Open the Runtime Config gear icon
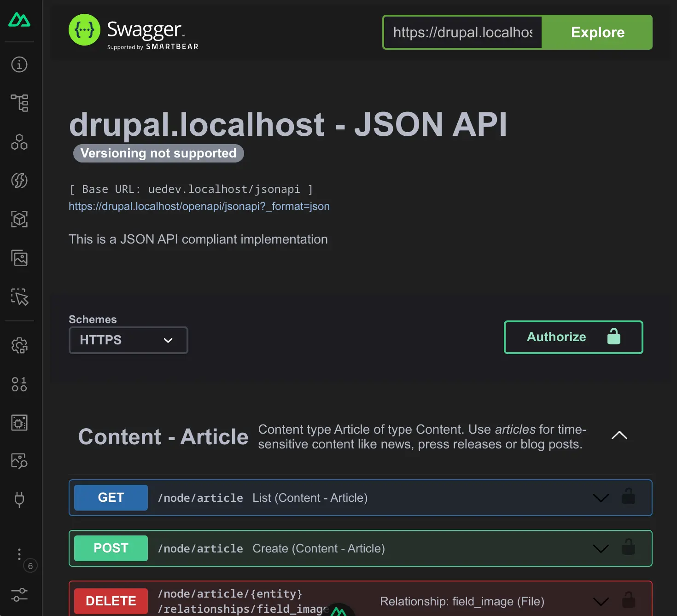The width and height of the screenshot is (677, 616). click(19, 345)
